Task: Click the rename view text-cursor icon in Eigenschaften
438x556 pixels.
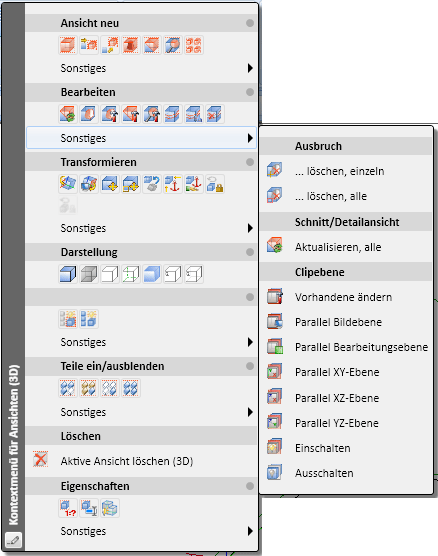Action: click(89, 508)
